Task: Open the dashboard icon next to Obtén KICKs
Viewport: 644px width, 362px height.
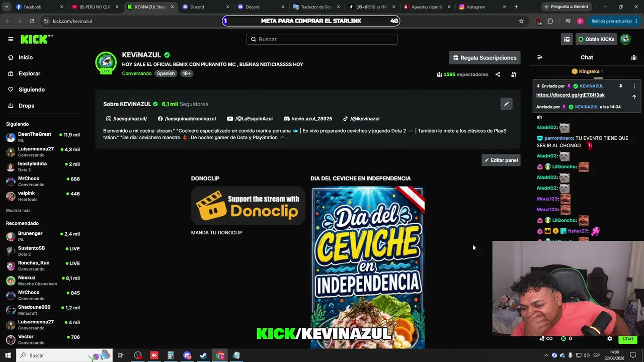Action: [567, 39]
